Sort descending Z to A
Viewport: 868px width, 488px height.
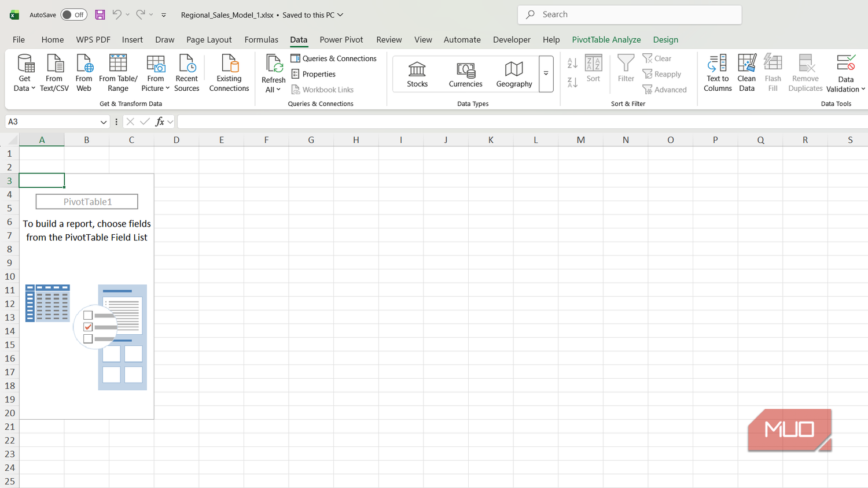pyautogui.click(x=572, y=82)
